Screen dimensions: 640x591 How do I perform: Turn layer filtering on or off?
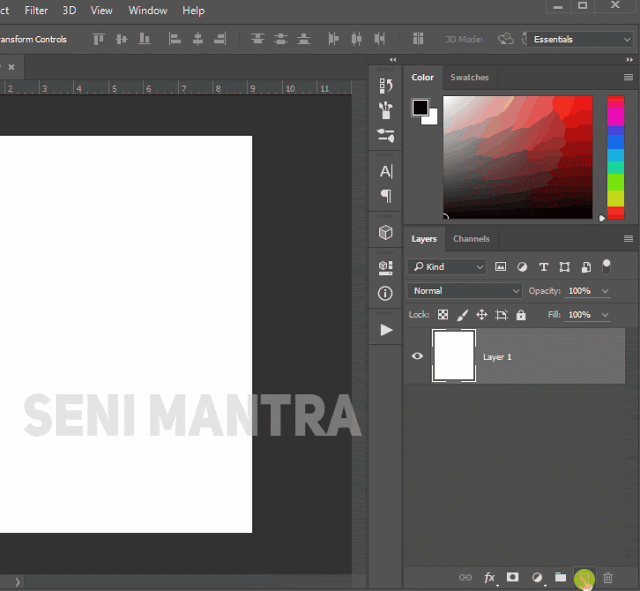click(606, 266)
